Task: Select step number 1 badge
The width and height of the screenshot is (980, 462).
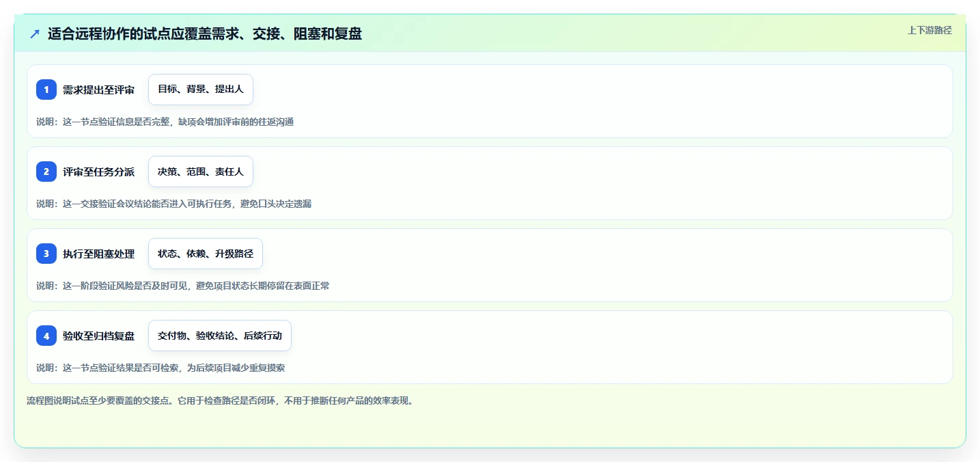Action: tap(46, 90)
